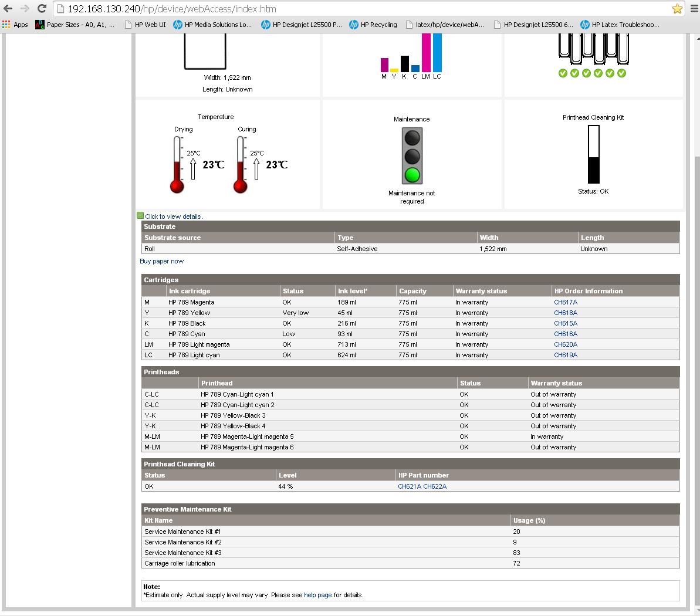Click the printhead cleaning kit level gauge
700x616 pixels.
coord(593,155)
